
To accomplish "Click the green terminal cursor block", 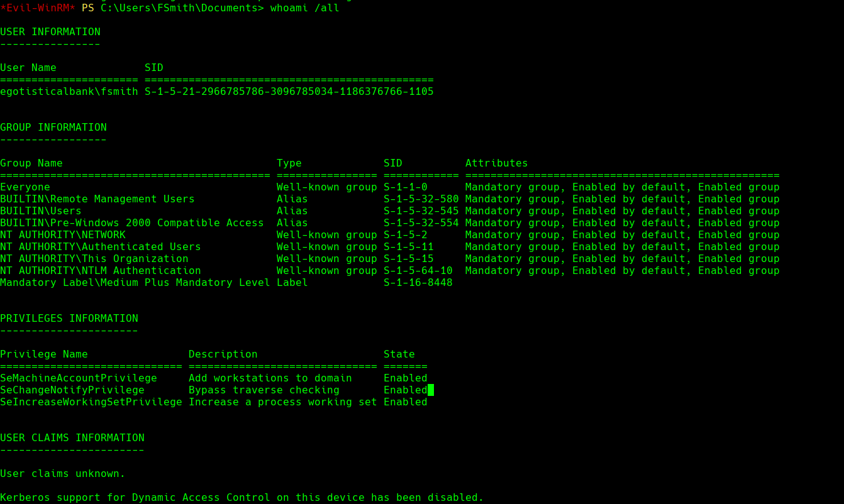I will click(x=431, y=390).
